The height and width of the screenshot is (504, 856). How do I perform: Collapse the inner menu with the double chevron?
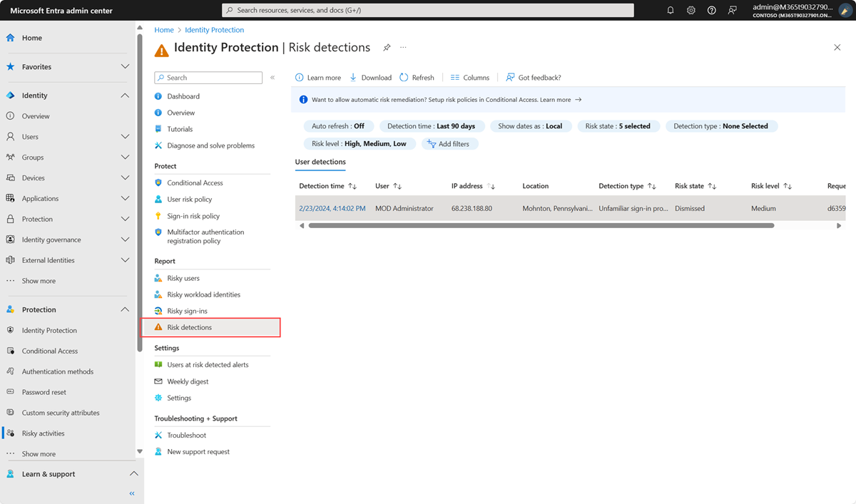tap(272, 78)
